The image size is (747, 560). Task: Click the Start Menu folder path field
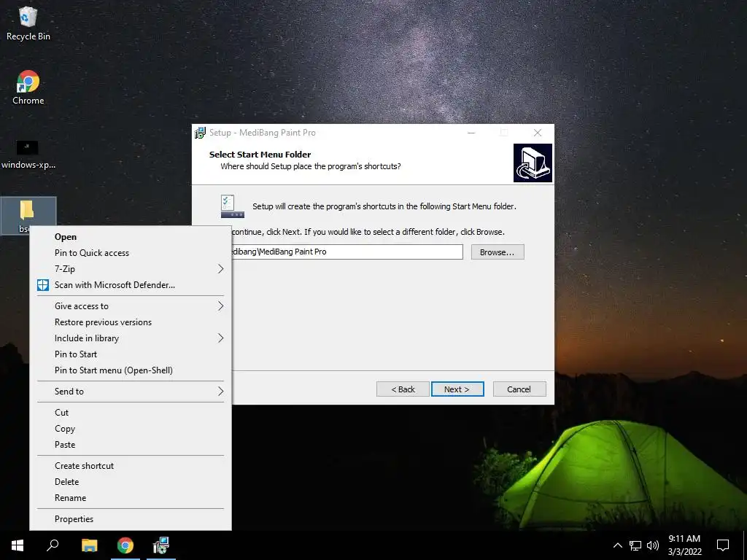click(347, 252)
